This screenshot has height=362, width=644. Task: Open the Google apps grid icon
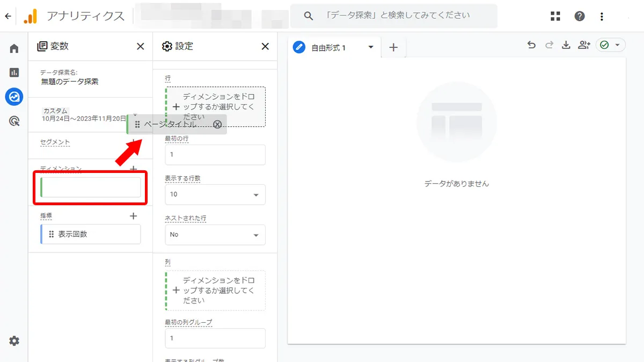pos(555,16)
